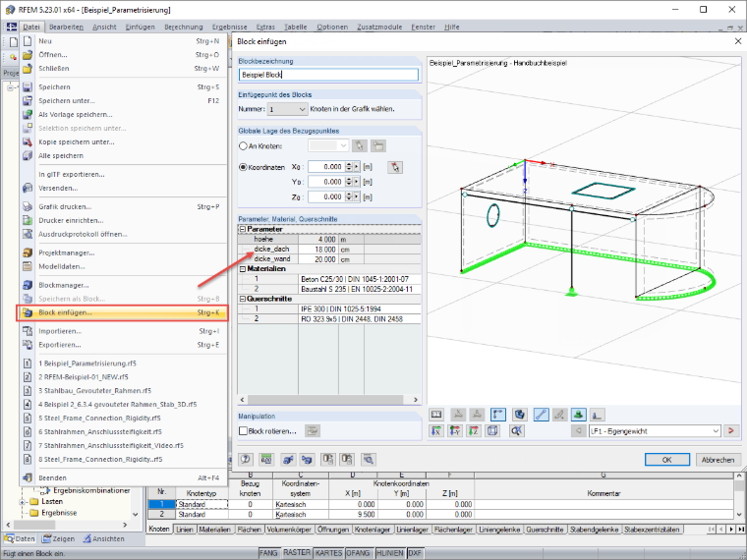
Task: Click dicke_dach value 18.000 cell
Action: point(317,250)
